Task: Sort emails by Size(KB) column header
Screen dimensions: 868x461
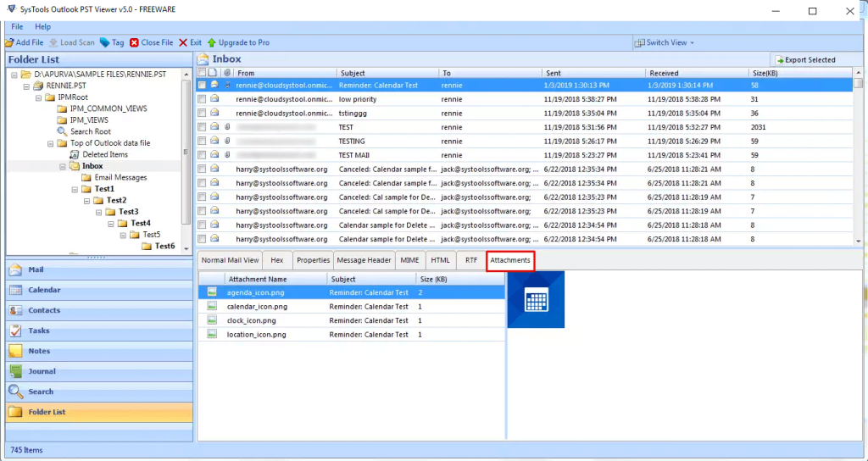Action: pos(800,73)
